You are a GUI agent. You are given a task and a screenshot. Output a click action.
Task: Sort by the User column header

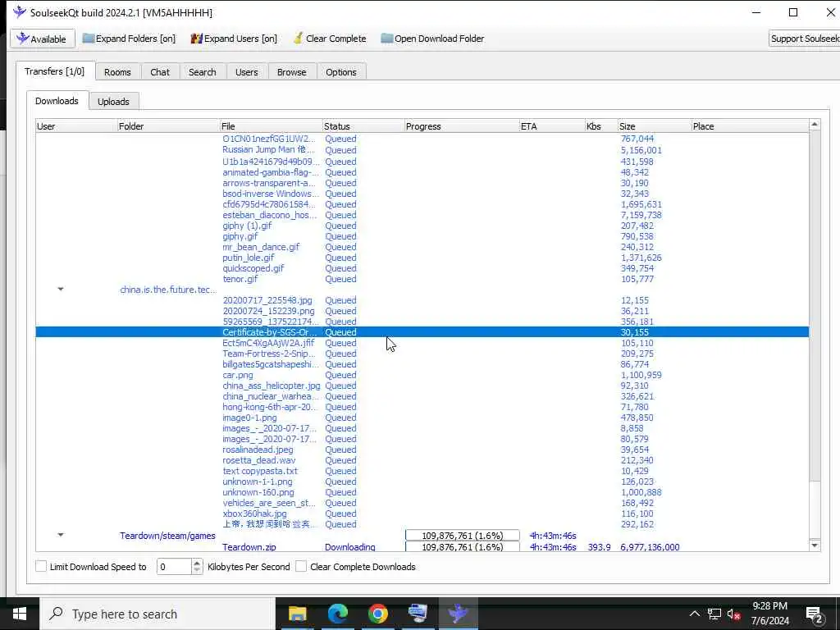pyautogui.click(x=76, y=126)
